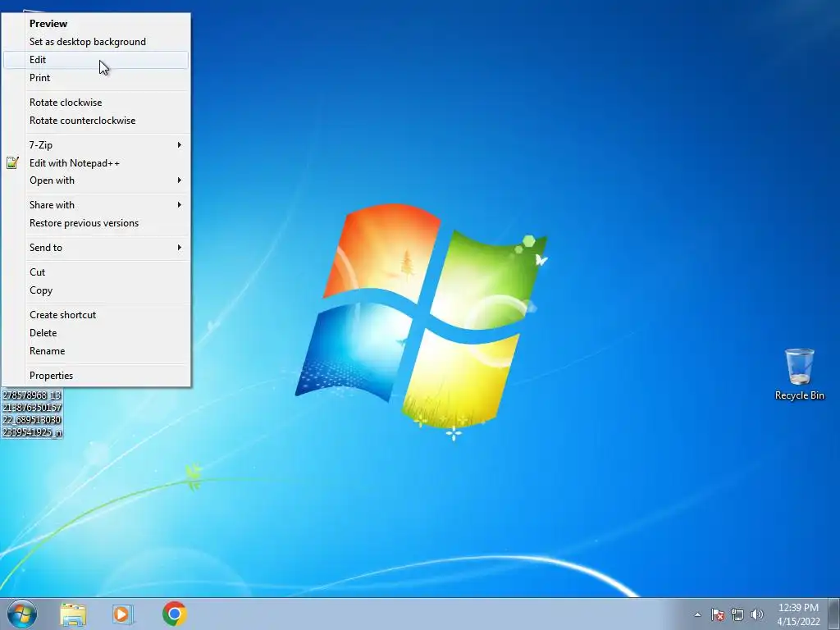Select the desktop file labeled 278578968_13
Image resolution: width=840 pixels, height=630 pixels.
point(32,413)
